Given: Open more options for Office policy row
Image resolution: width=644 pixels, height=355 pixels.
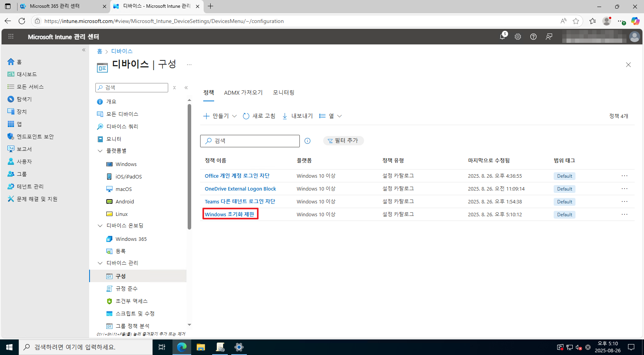Looking at the screenshot, I should pos(625,176).
